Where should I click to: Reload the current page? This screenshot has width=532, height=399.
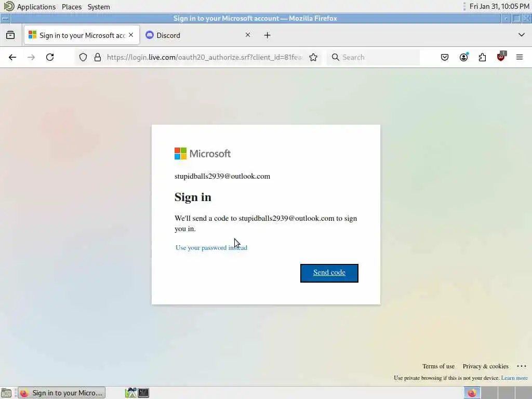click(50, 57)
